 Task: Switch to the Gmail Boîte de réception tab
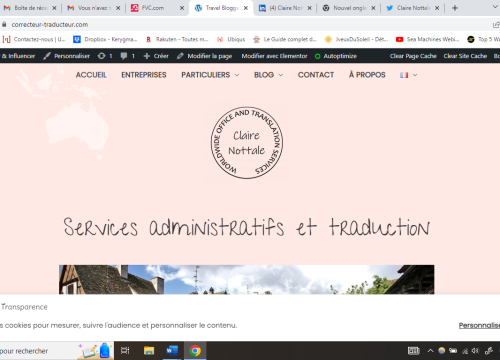point(29,8)
